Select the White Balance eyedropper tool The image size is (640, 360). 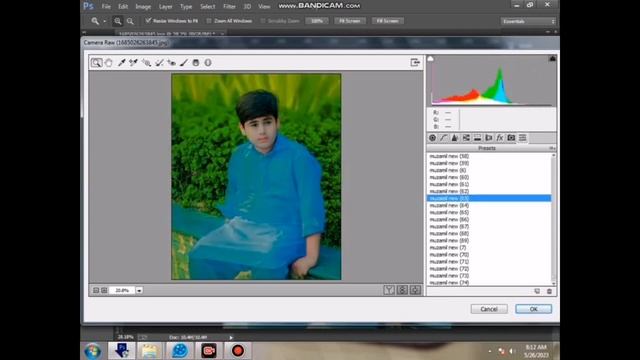(122, 62)
